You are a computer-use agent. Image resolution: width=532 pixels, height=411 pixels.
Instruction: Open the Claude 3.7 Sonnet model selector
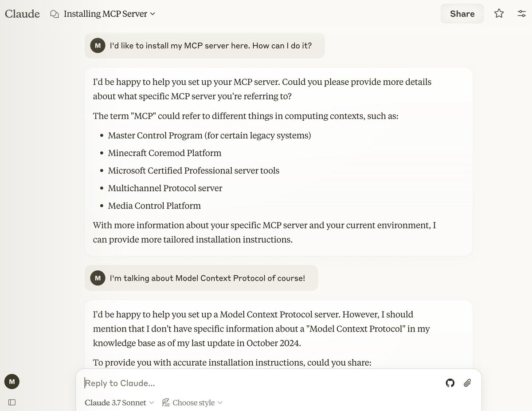[x=119, y=403]
